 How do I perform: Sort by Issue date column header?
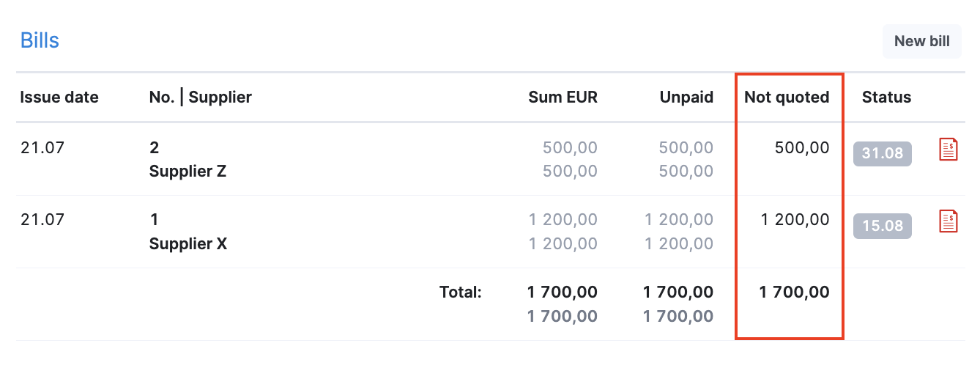click(x=59, y=97)
